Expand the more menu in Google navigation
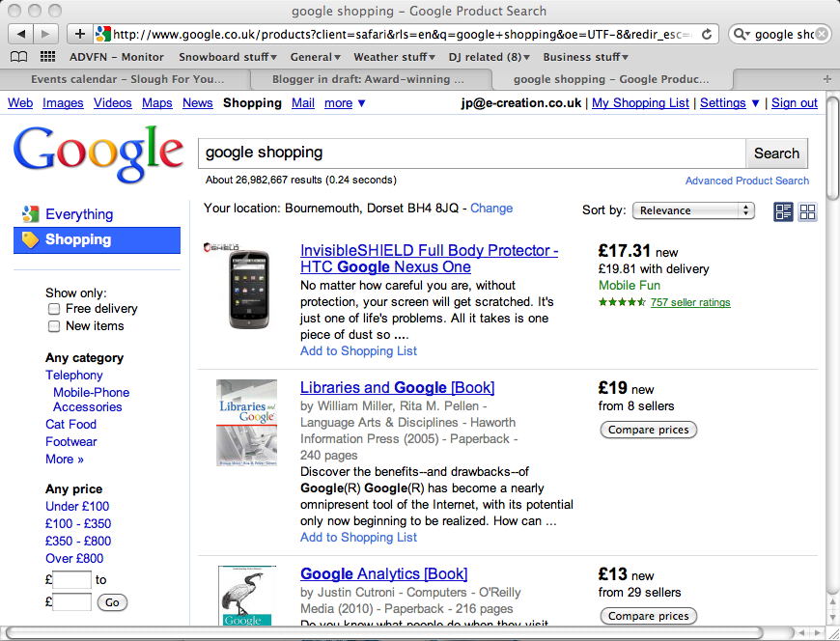 tap(345, 103)
